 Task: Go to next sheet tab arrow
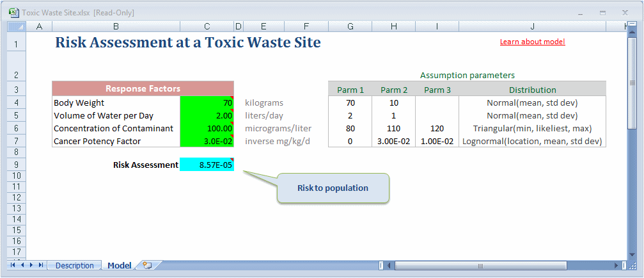tap(31, 265)
